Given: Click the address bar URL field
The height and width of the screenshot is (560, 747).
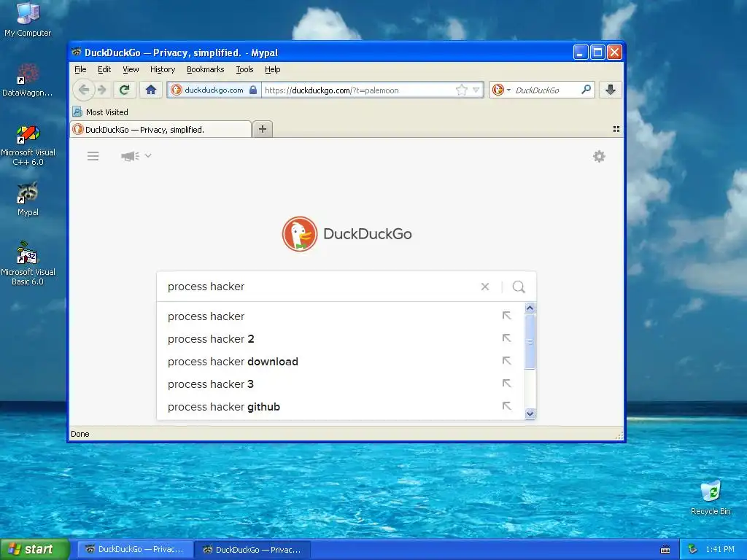Looking at the screenshot, I should tap(357, 90).
